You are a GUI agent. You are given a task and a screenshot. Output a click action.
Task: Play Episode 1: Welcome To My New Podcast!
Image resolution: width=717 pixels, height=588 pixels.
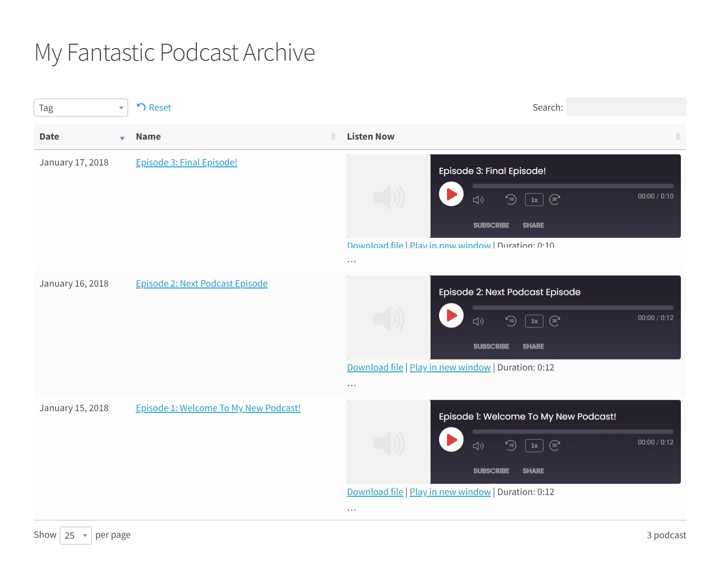click(451, 439)
